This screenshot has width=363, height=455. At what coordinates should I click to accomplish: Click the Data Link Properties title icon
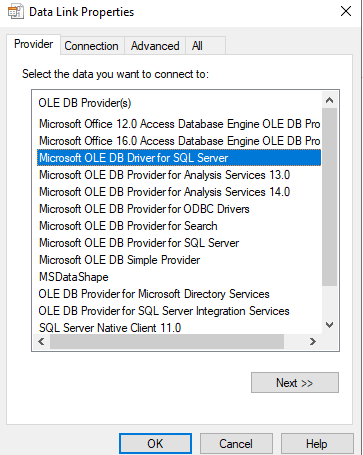15,12
